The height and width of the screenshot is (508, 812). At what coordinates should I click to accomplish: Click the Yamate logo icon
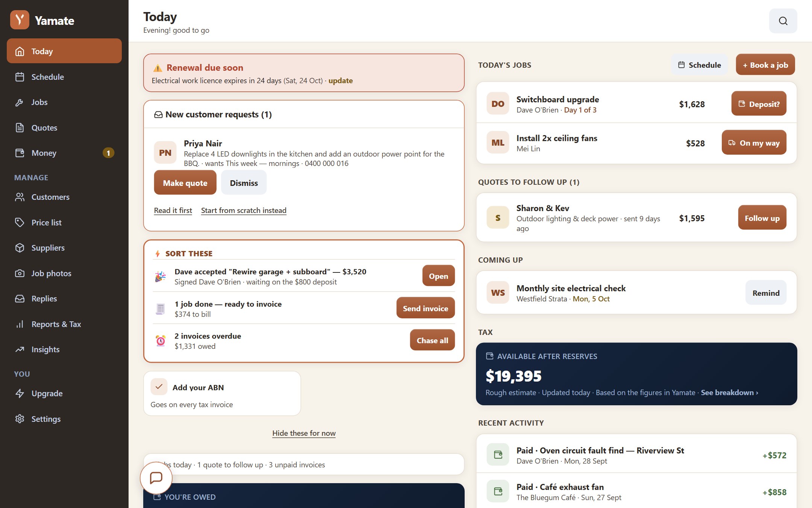[20, 20]
